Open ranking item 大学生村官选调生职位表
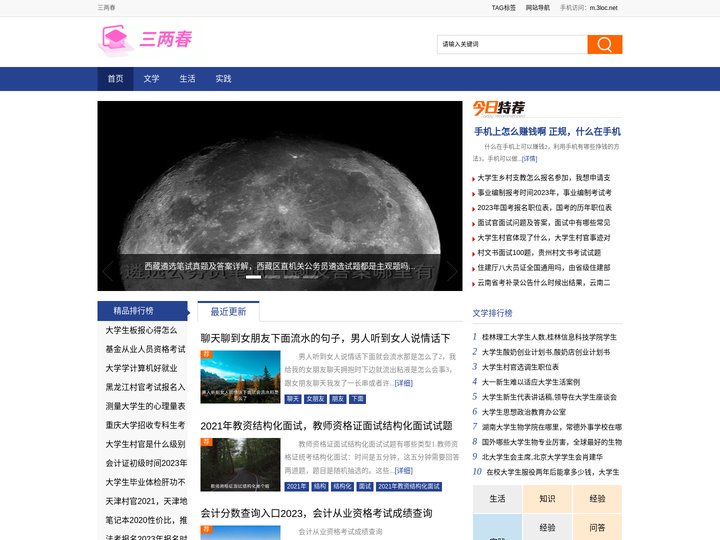This screenshot has height=540, width=720. 520,367
